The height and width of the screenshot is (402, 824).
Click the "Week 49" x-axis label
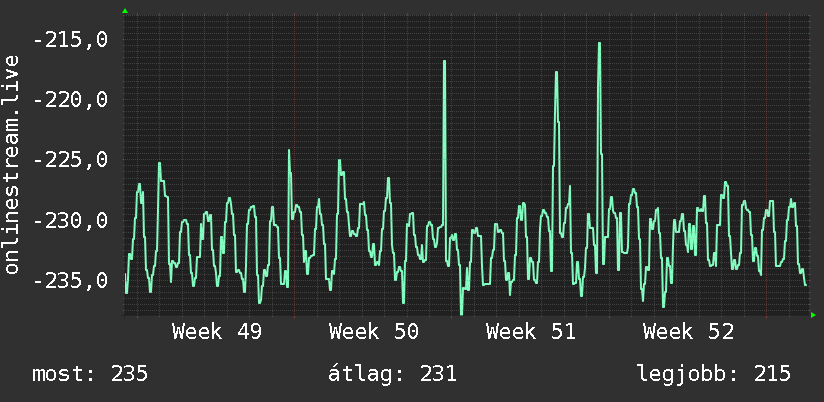coord(217,332)
